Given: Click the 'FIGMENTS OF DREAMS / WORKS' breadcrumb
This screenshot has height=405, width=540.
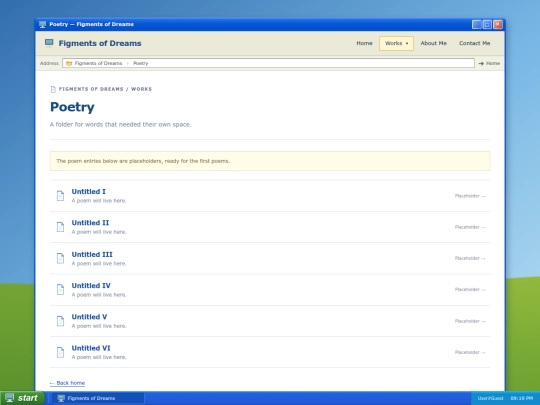Looking at the screenshot, I should click(x=105, y=89).
